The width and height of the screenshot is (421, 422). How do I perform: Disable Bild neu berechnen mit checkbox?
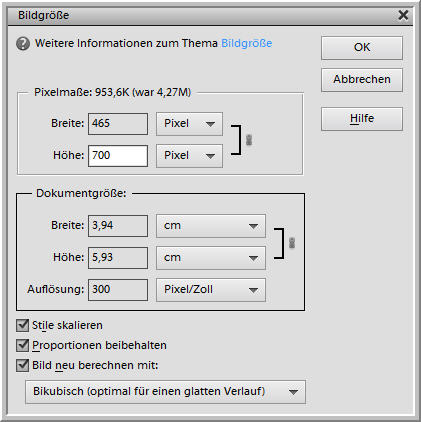[22, 365]
